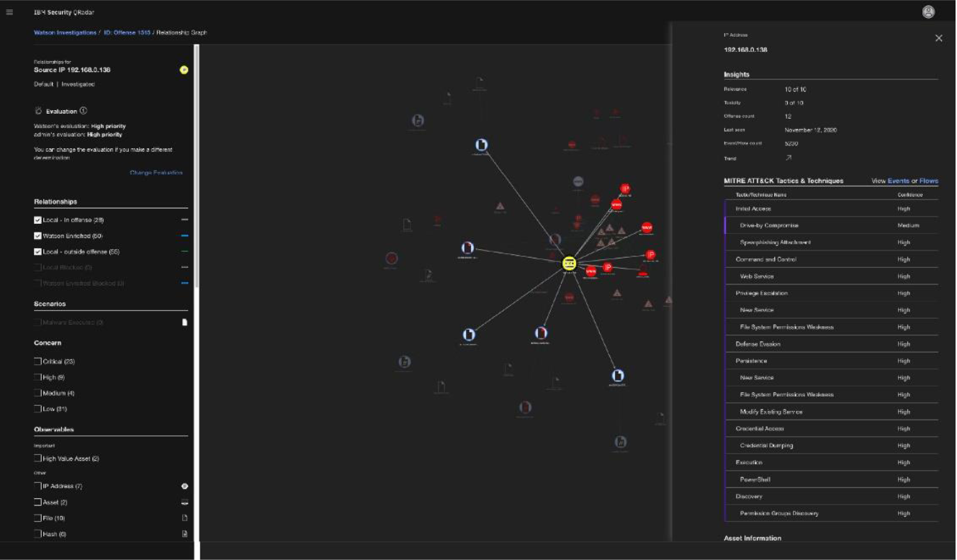Select the Credential Access tactic row
The image size is (957, 560).
[x=831, y=429]
